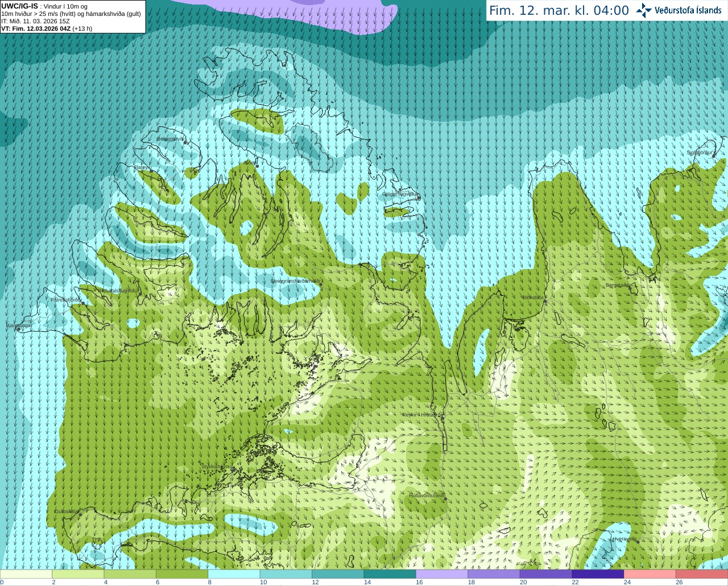Viewport: 728px width, 586px height.
Task: Select the Gufuskálar station label
Action: pyautogui.click(x=66, y=511)
